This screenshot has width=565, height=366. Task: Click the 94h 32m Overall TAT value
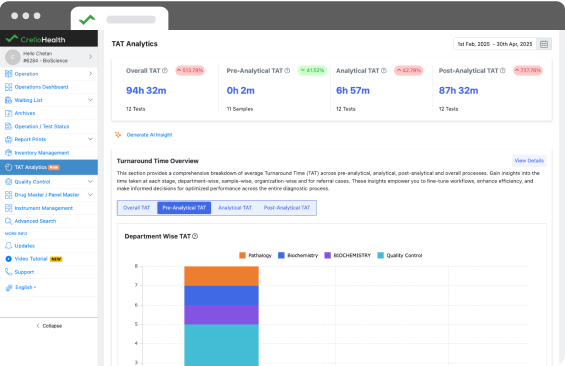146,90
